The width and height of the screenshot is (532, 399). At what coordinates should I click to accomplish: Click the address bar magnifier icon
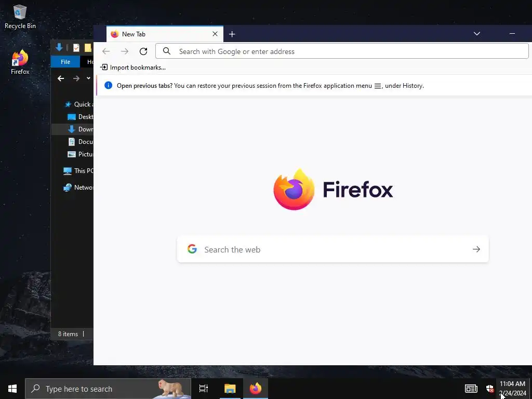point(167,51)
